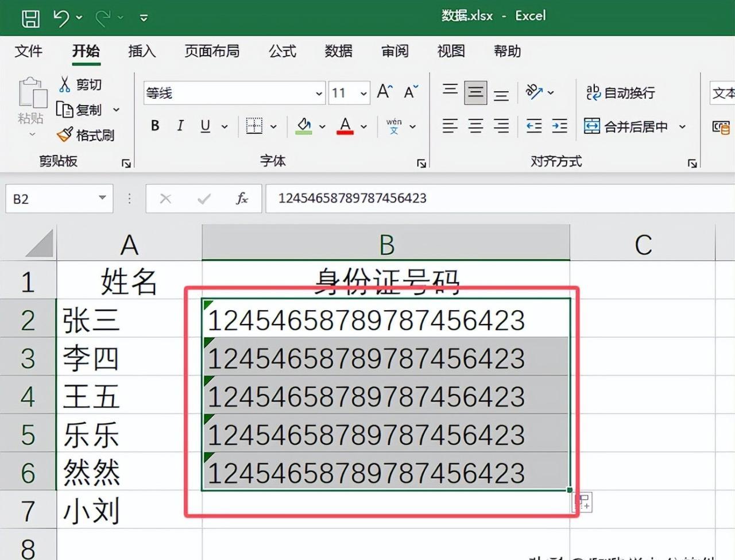Toggle align left icon
Screen dimensions: 735x560
coord(450,126)
